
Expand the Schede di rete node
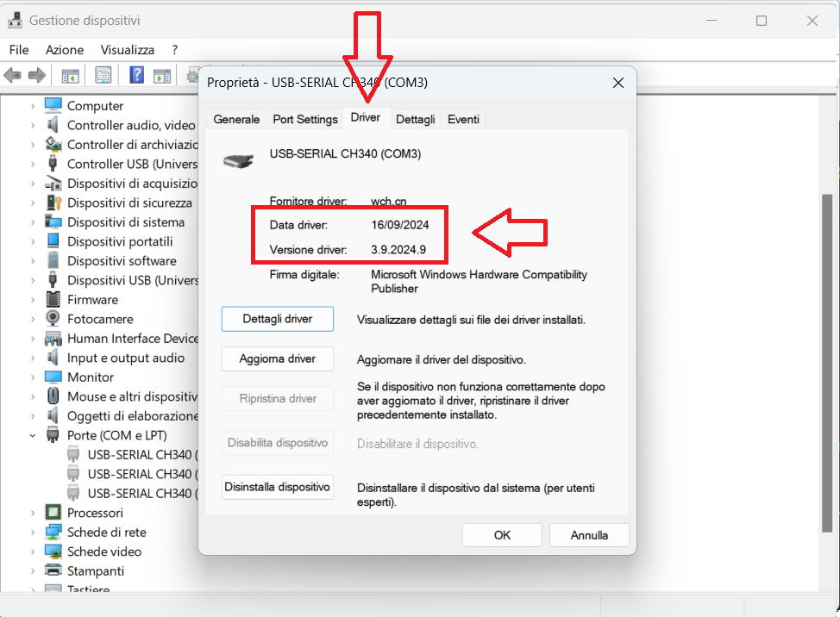pyautogui.click(x=33, y=532)
